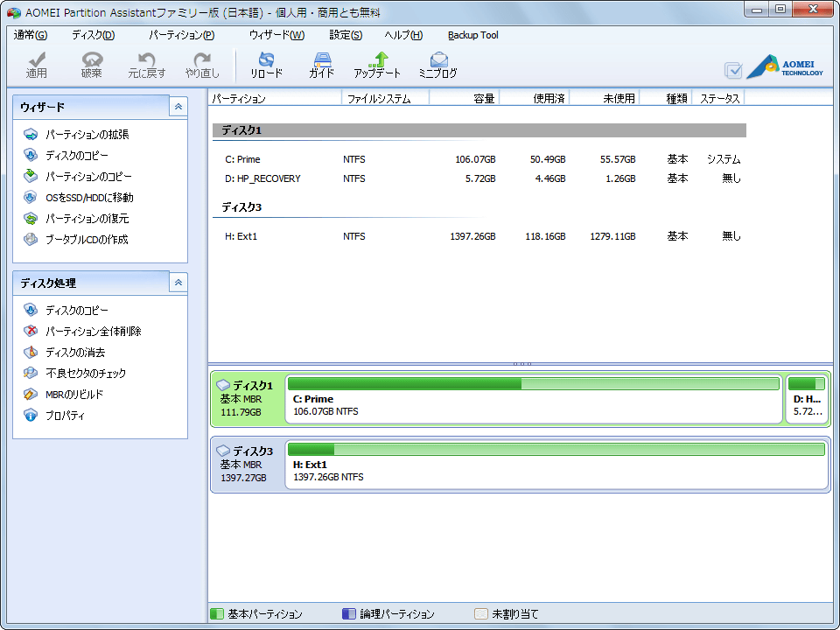Sort by ファイルシステム column header
The width and height of the screenshot is (840, 630).
coord(385,98)
